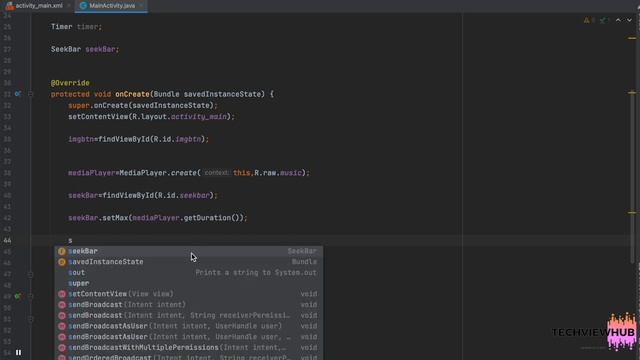Click the seekBar=findViewById(R.id.seekbar) line

(x=143, y=196)
